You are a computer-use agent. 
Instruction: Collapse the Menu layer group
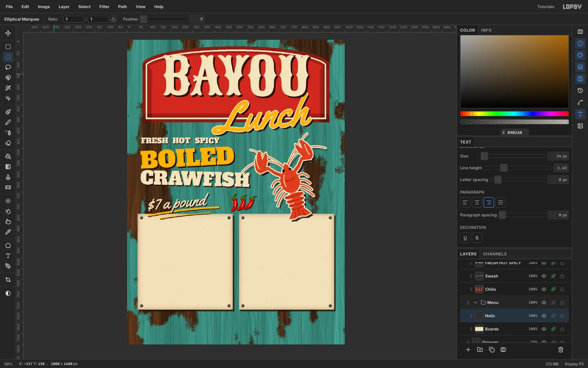(476, 302)
